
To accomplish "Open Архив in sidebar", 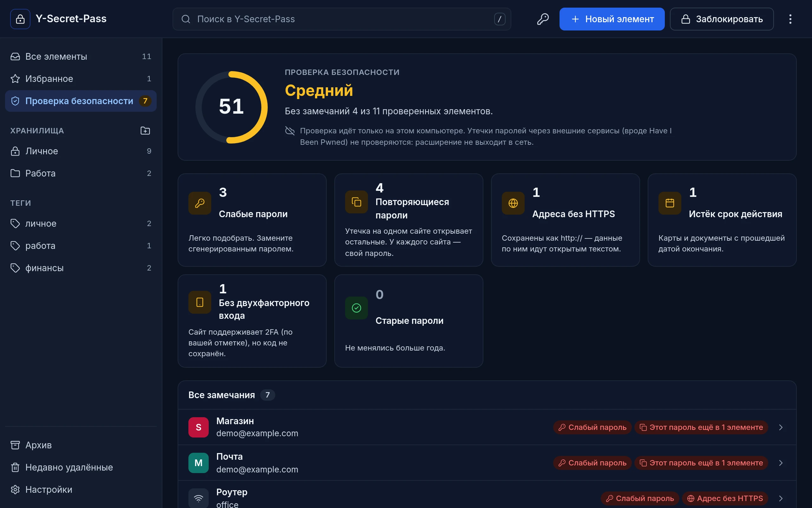I will pyautogui.click(x=81, y=445).
